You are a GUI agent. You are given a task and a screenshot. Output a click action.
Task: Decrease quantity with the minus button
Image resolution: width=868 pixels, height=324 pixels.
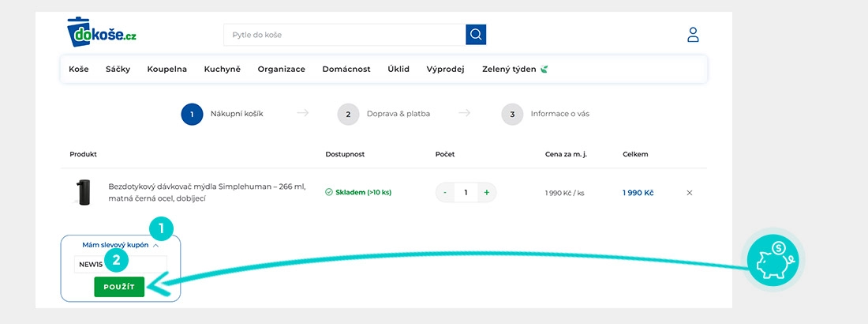click(x=445, y=193)
